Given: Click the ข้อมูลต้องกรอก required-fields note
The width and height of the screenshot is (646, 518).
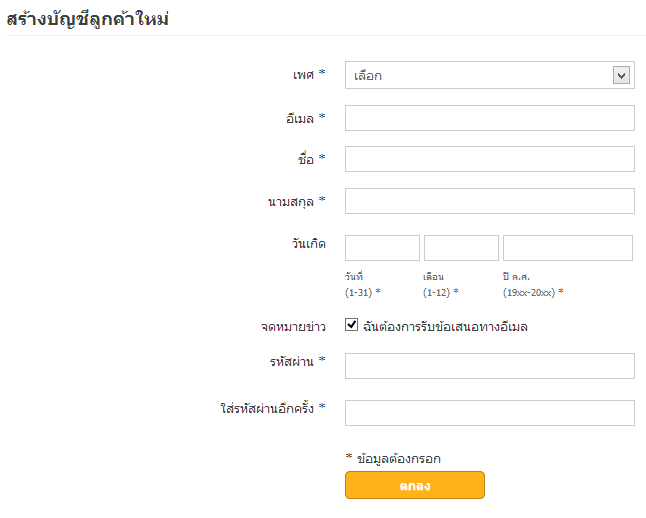Looking at the screenshot, I should pyautogui.click(x=398, y=458).
